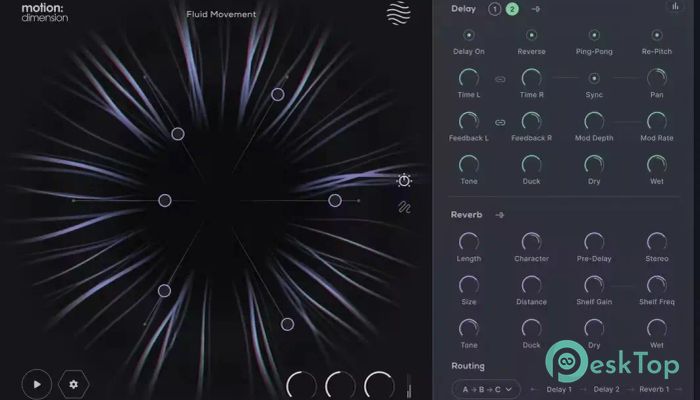The height and width of the screenshot is (400, 700).
Task: Click the wave logo icon at top
Action: tap(398, 15)
